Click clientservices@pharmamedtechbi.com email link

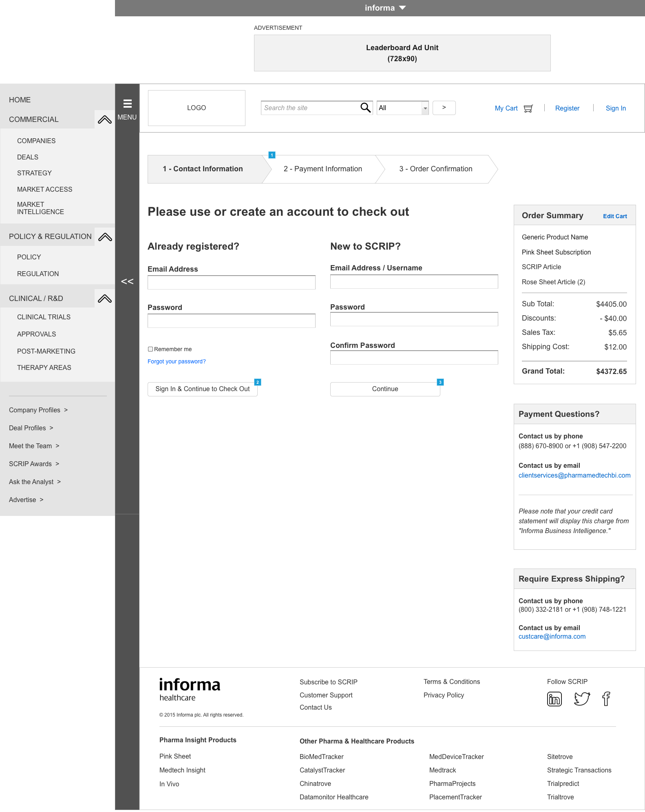pos(574,475)
